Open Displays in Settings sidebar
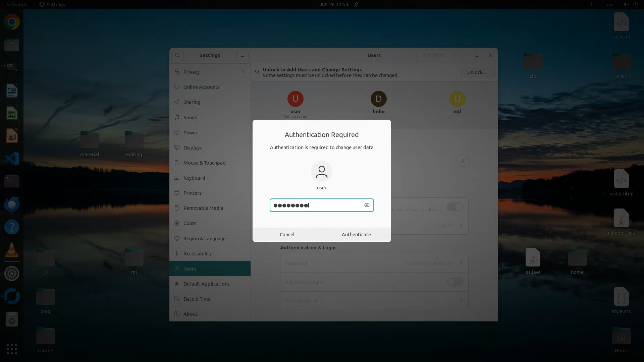 tap(193, 148)
